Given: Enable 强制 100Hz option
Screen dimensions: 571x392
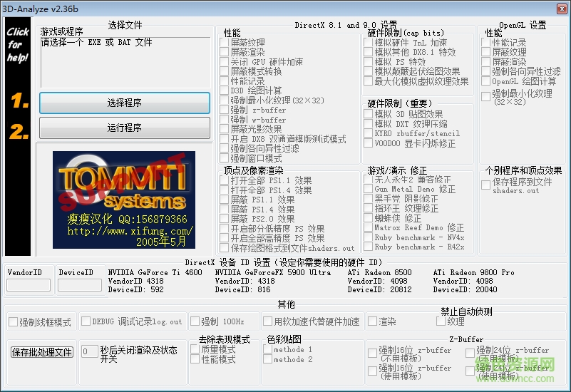Looking at the screenshot, I should (x=195, y=321).
